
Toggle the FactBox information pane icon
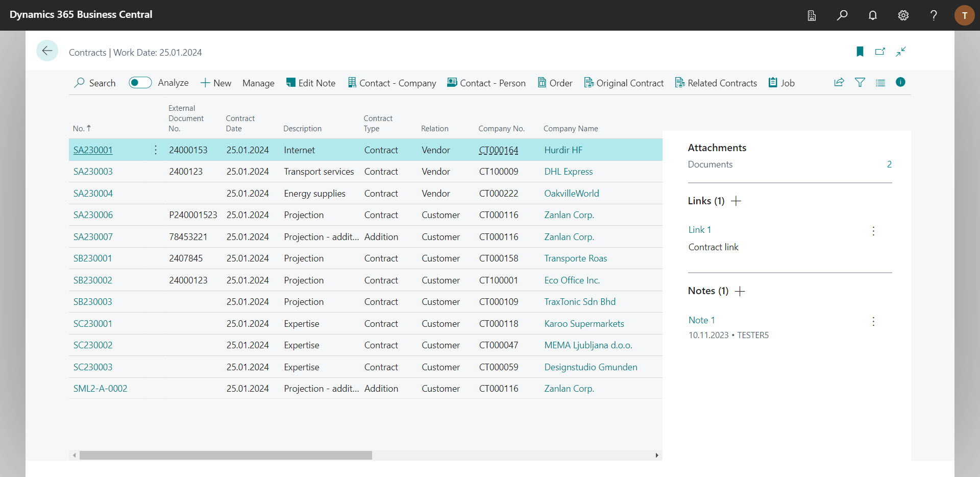900,82
